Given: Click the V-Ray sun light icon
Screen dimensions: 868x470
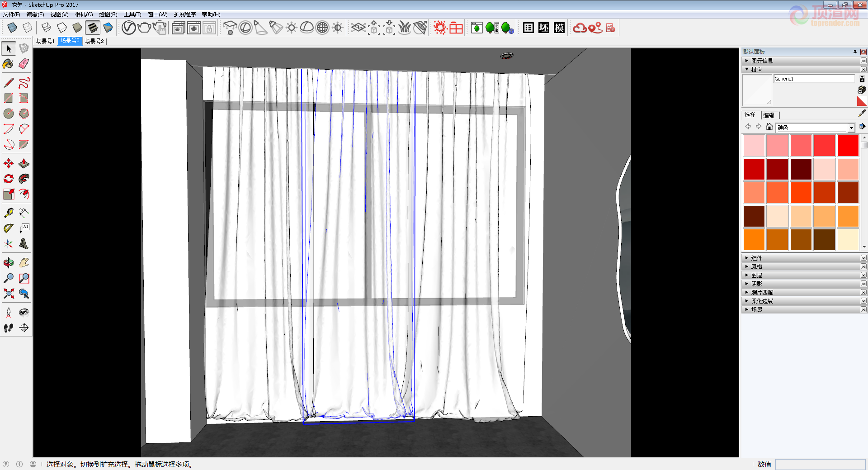Looking at the screenshot, I should 292,28.
